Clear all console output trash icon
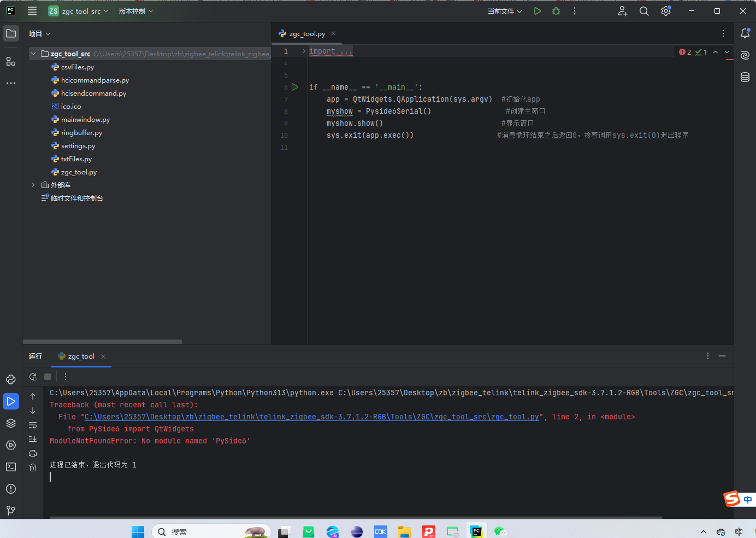This screenshot has height=538, width=756. point(33,467)
